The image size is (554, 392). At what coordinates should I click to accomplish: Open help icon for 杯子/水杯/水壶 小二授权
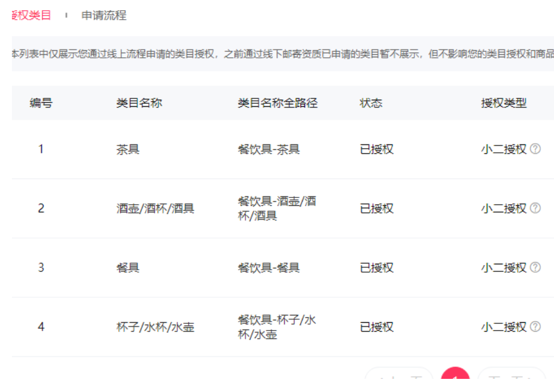click(535, 327)
